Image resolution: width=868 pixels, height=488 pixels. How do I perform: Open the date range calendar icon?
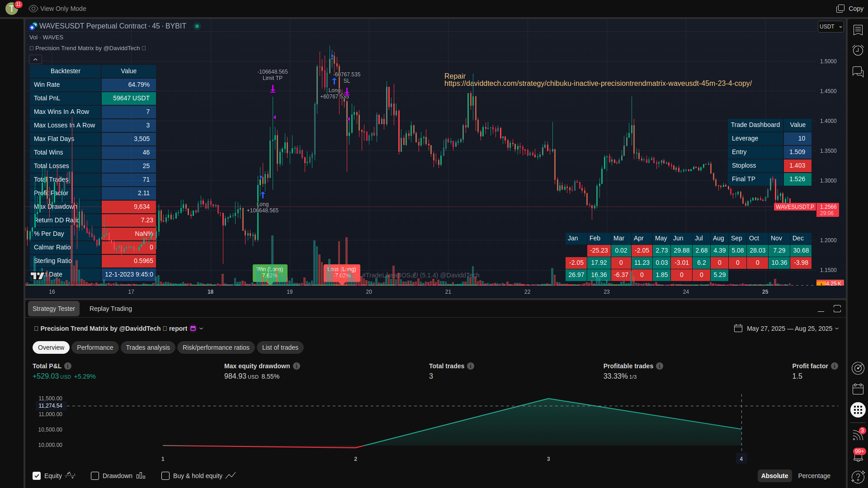point(738,328)
